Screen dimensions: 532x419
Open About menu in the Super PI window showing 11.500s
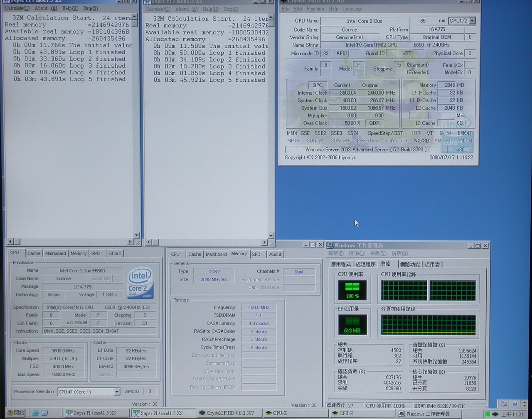pyautogui.click(x=187, y=9)
